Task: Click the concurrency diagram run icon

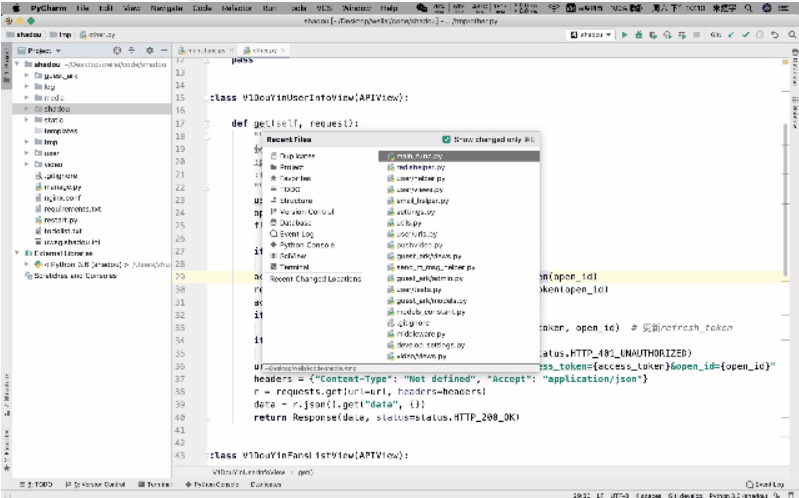Action: click(x=682, y=35)
